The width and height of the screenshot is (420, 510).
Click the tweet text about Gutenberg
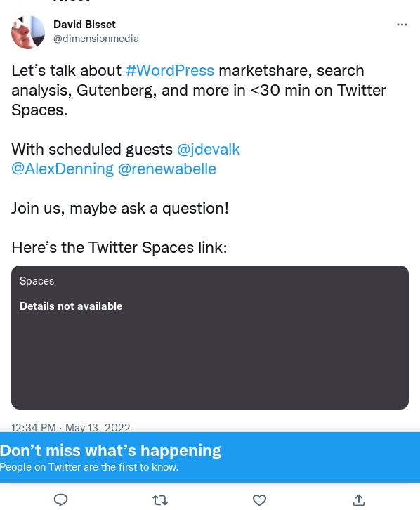click(199, 90)
